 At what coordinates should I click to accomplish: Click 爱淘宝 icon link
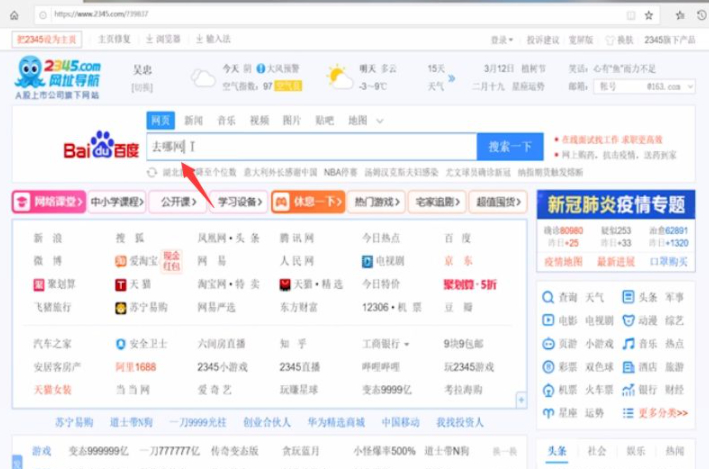pyautogui.click(x=121, y=261)
